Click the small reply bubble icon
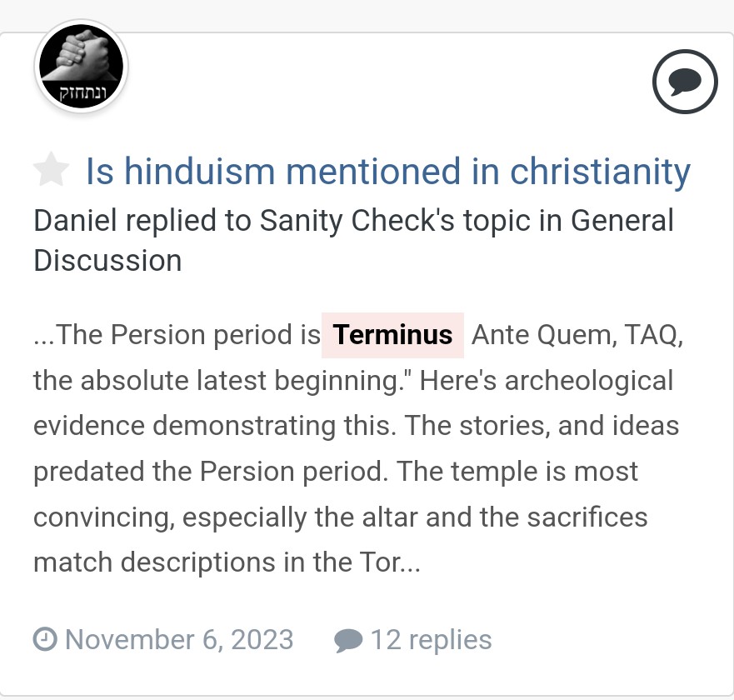 (x=348, y=641)
